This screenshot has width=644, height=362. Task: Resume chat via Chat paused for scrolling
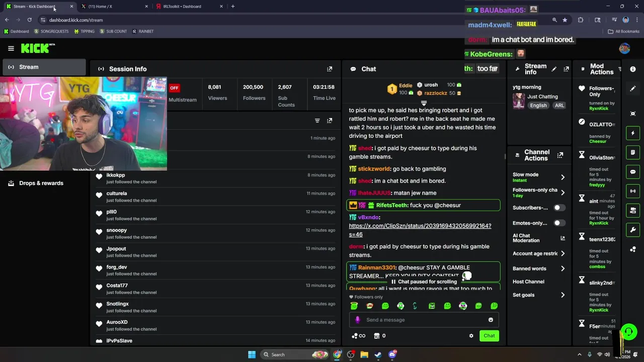click(424, 282)
